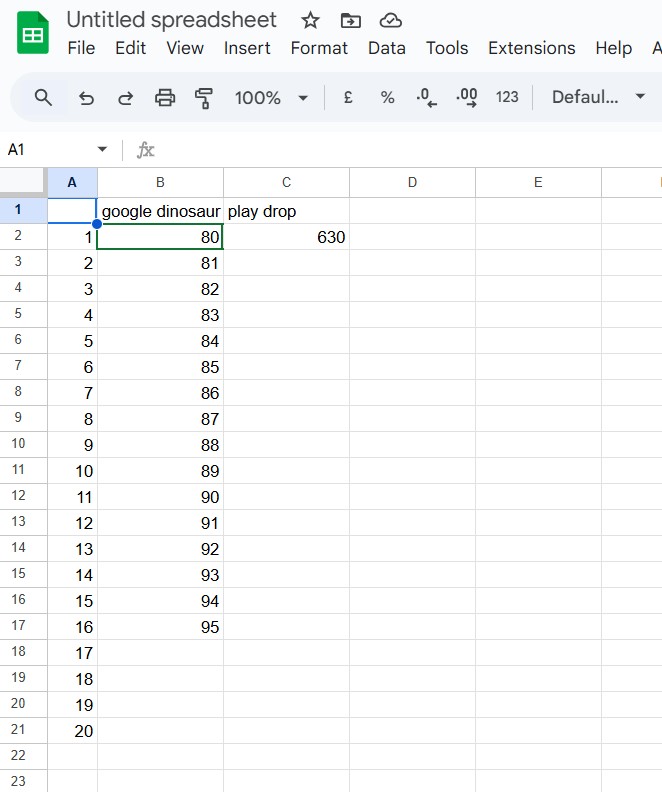Select the cell with value 10 in column A
Image resolution: width=662 pixels, height=792 pixels.
click(x=72, y=471)
